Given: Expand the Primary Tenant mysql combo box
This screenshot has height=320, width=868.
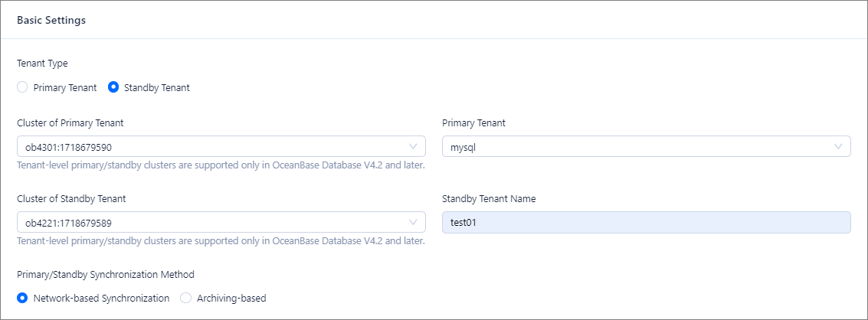Looking at the screenshot, I should point(636,146).
